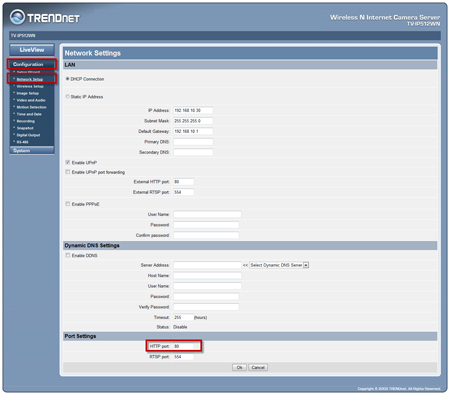
Task: Click the Verify Password field
Action: tap(206, 307)
